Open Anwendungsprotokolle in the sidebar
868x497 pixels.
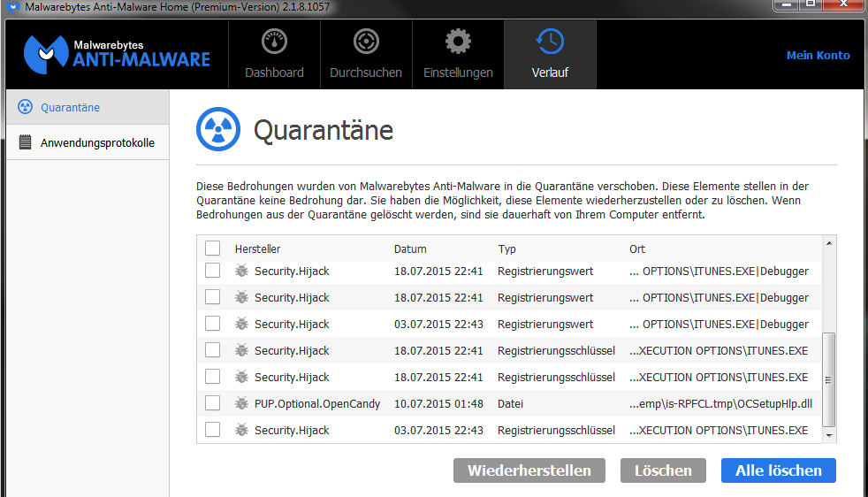pyautogui.click(x=88, y=142)
